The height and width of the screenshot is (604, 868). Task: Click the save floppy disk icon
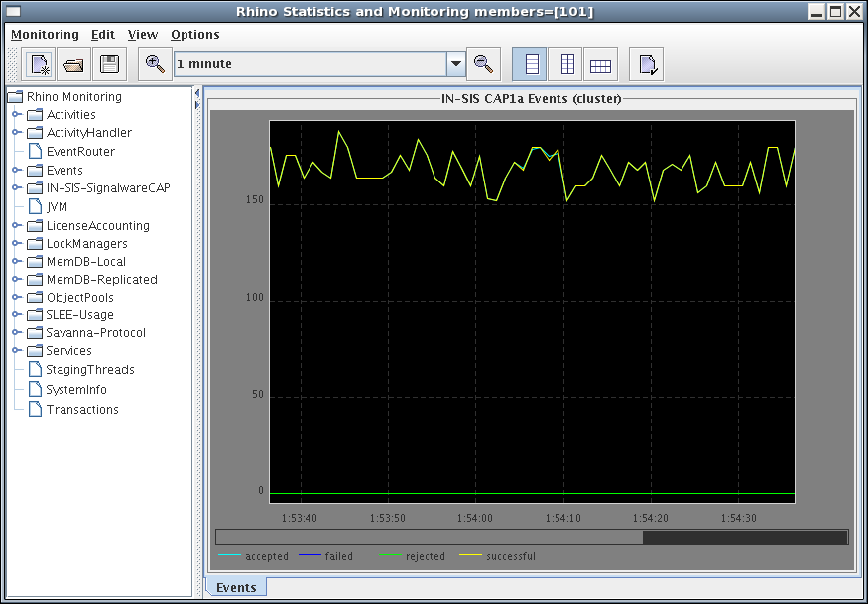tap(108, 64)
